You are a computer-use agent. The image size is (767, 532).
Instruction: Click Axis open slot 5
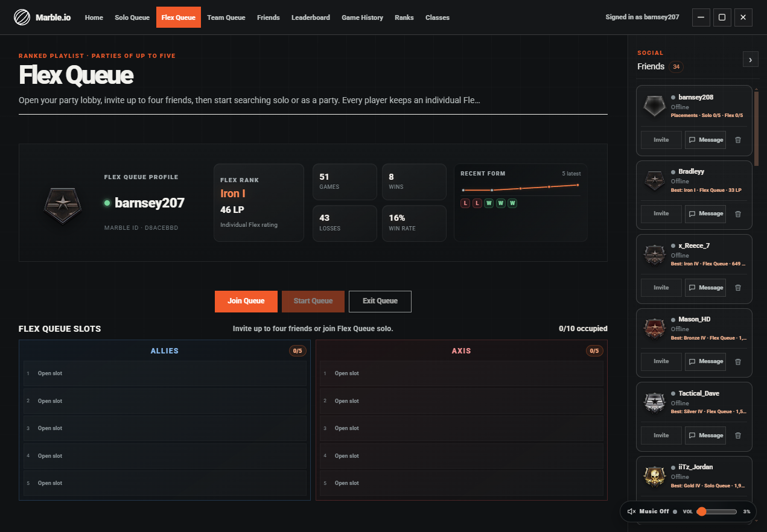[x=462, y=483]
